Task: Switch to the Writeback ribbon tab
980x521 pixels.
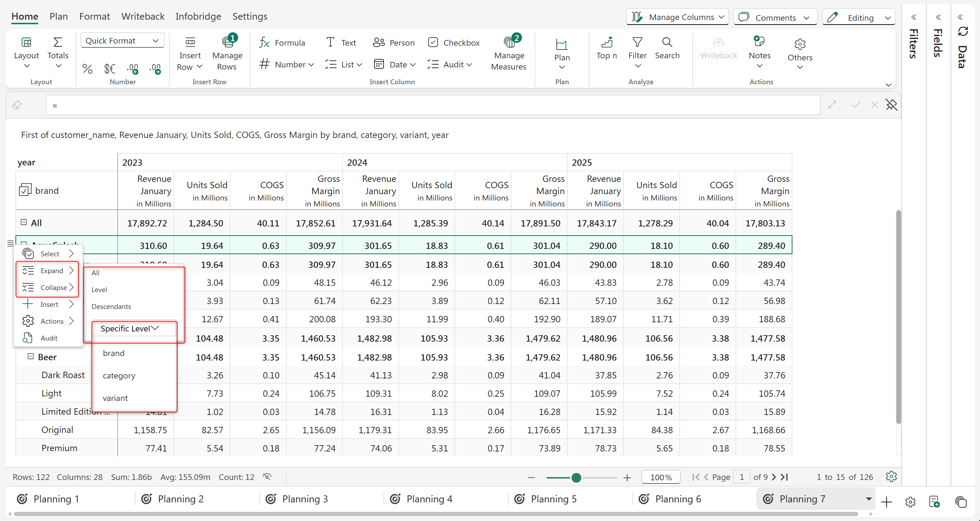Action: pos(143,17)
